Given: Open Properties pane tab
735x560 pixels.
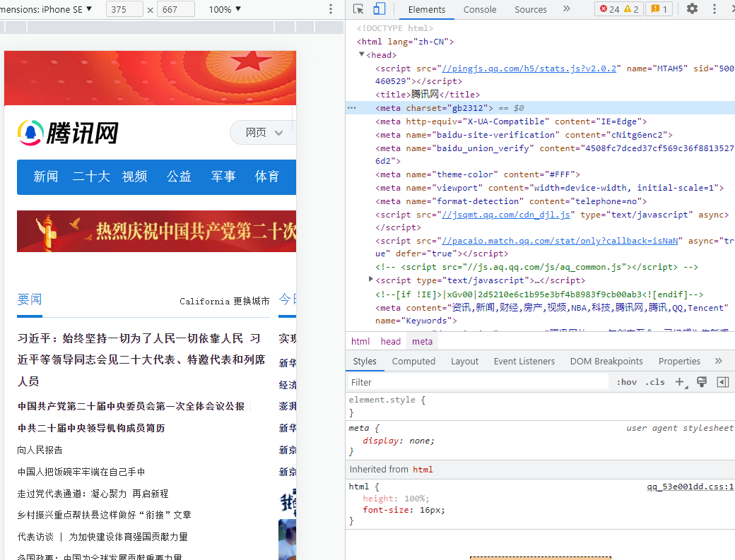Looking at the screenshot, I should point(679,361).
